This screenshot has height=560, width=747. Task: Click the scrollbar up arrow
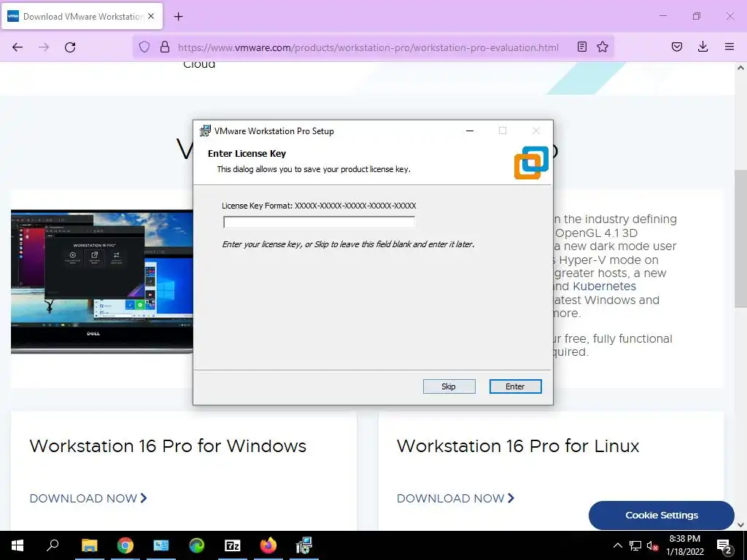click(x=740, y=68)
